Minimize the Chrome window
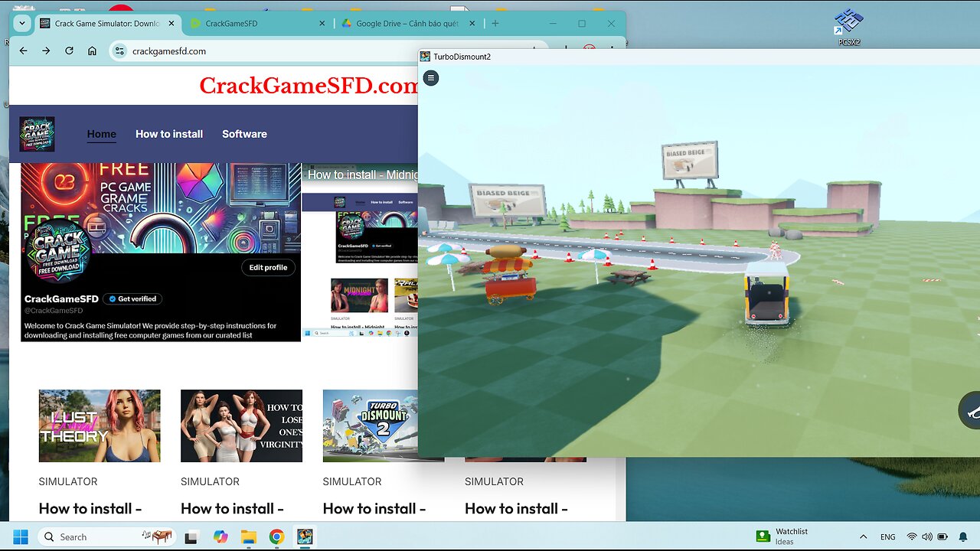Viewport: 980px width, 551px height. tap(553, 24)
